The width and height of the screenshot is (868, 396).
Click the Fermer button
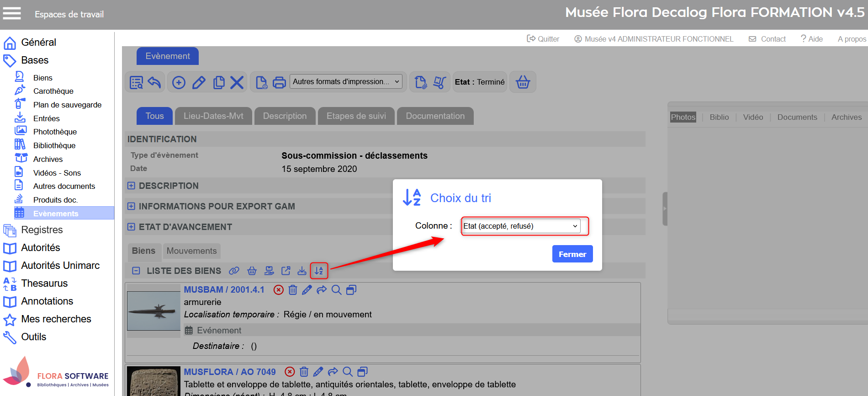572,254
